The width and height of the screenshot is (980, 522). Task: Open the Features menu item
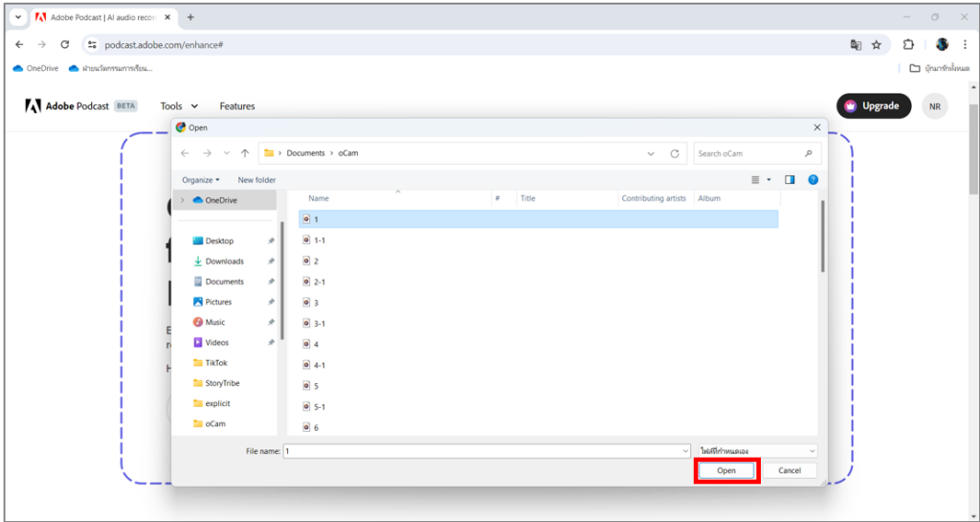(x=237, y=106)
